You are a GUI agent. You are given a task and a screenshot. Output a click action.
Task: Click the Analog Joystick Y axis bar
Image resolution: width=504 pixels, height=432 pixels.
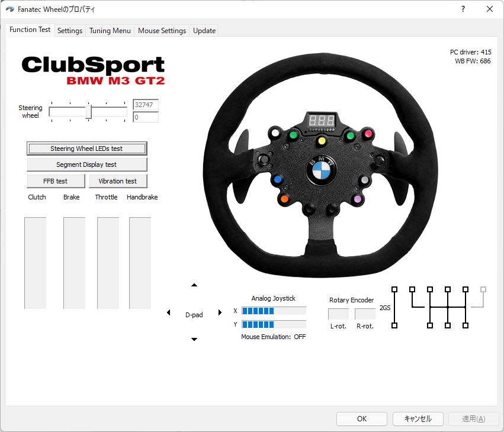[274, 324]
